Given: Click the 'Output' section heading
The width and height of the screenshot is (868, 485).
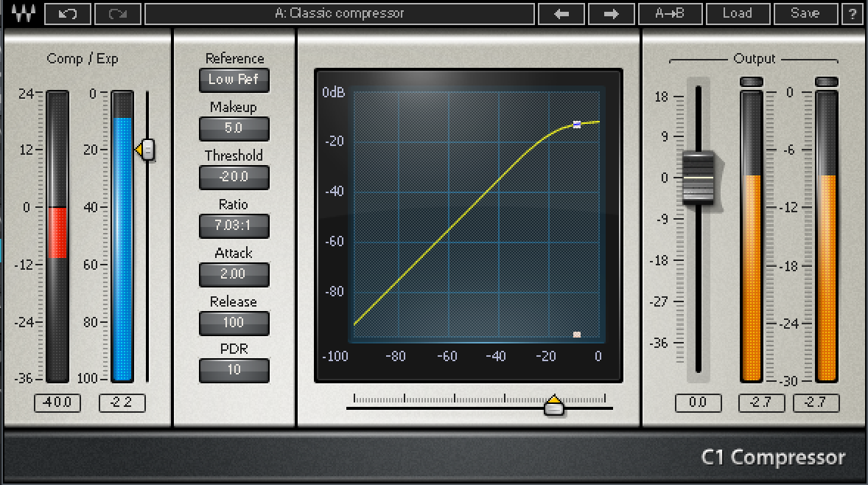Looking at the screenshot, I should tap(754, 59).
